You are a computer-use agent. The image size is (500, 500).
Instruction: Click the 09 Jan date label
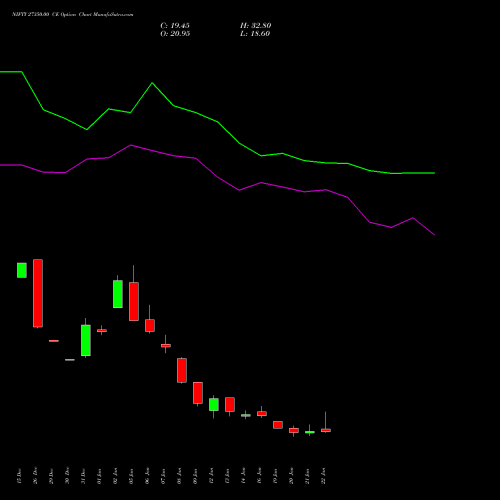click(x=195, y=476)
